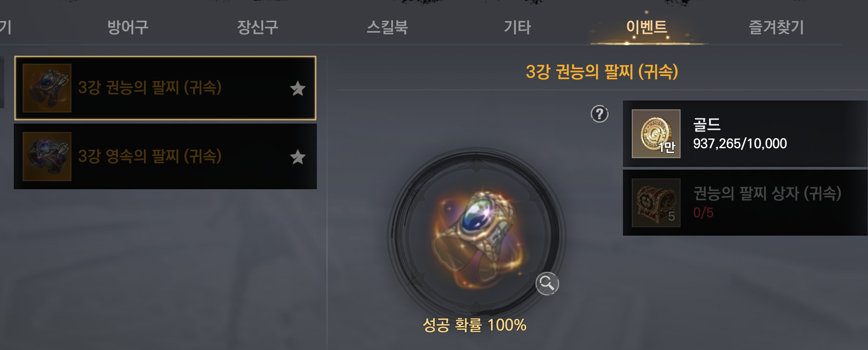Click the 권능의 팔찌 상자 chest icon
This screenshot has height=350, width=868.
point(656,203)
